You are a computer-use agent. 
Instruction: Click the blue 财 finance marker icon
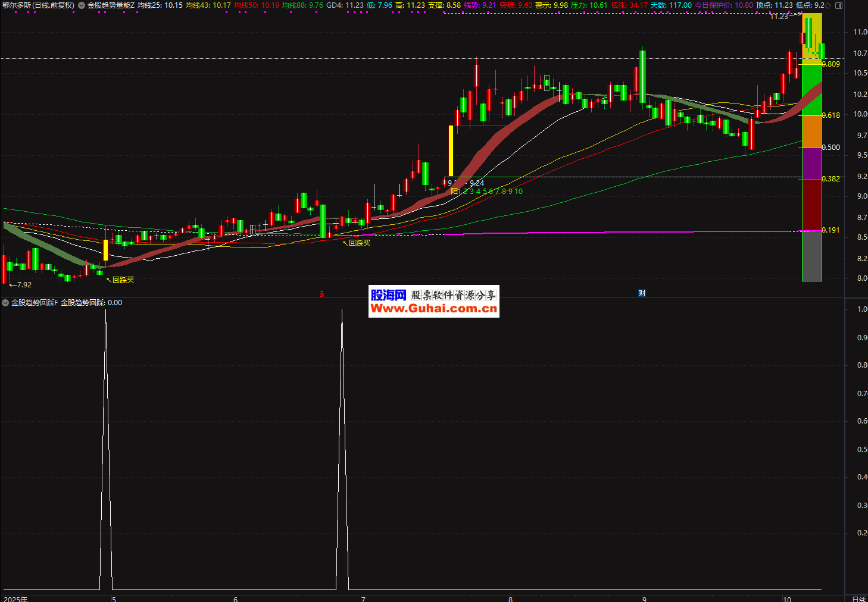(x=642, y=293)
